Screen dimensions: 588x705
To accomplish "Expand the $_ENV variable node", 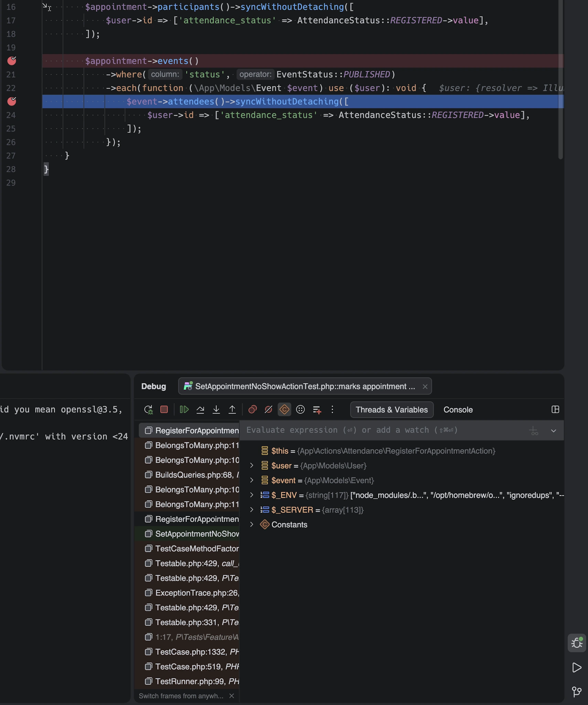I will (x=252, y=495).
